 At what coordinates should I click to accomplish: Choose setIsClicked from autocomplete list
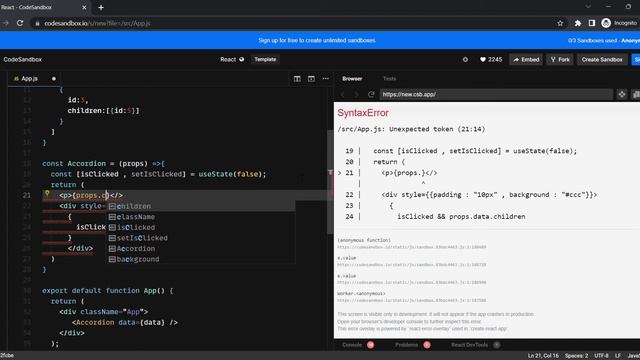[200, 238]
